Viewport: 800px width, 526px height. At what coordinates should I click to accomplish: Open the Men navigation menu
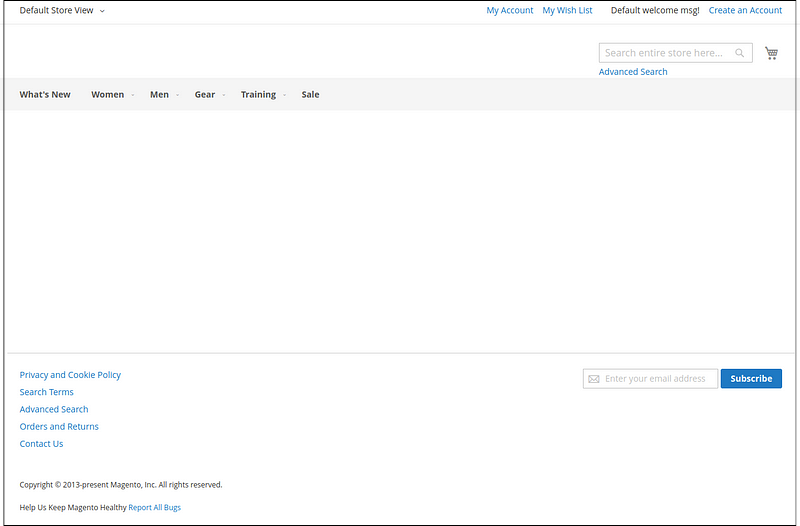161,95
